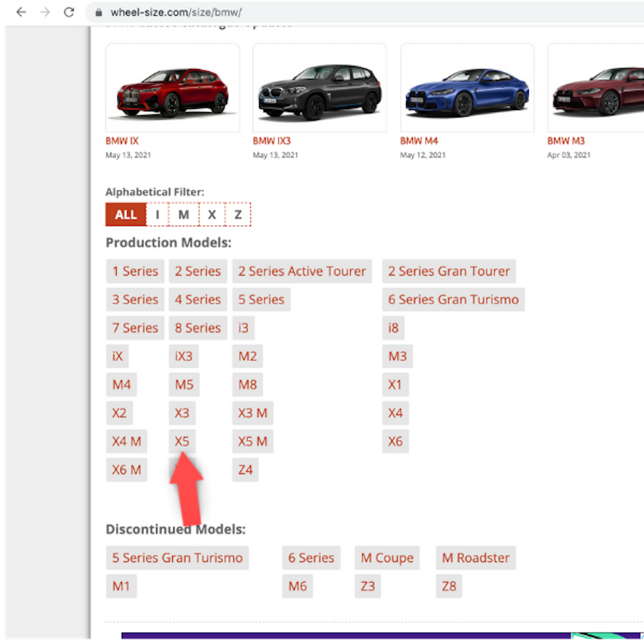Open the BMW IX3 title link
Viewport: 644px width, 644px height.
tap(271, 141)
